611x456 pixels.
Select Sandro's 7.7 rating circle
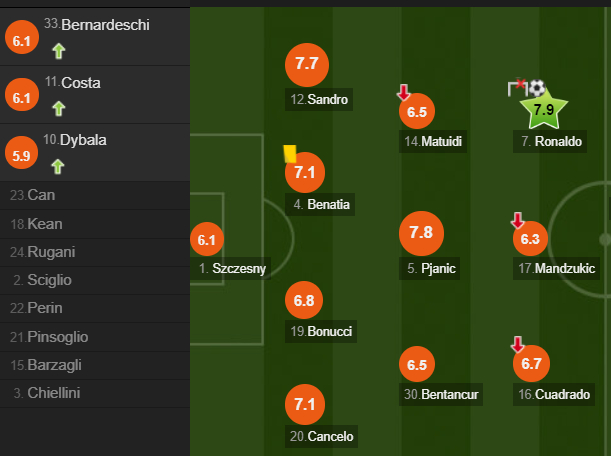tap(307, 65)
